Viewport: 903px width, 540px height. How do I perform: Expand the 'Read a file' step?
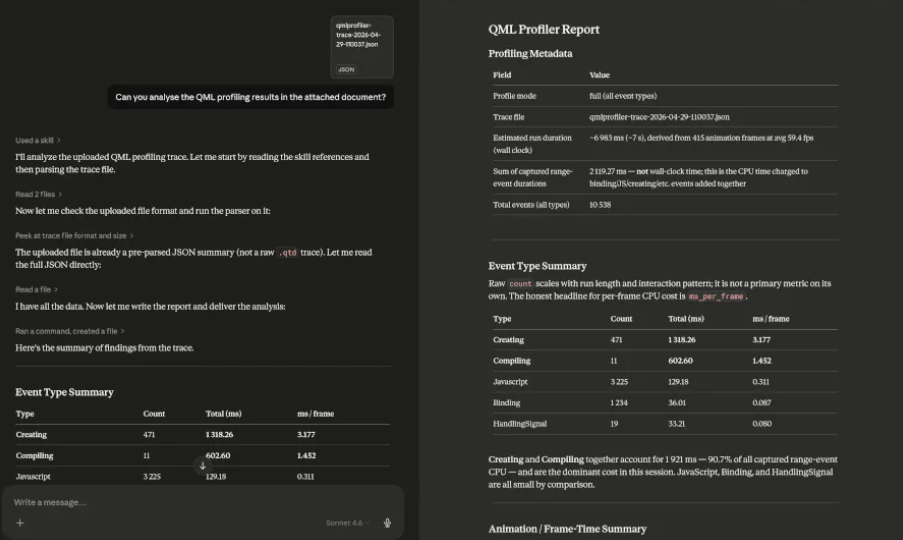point(36,290)
